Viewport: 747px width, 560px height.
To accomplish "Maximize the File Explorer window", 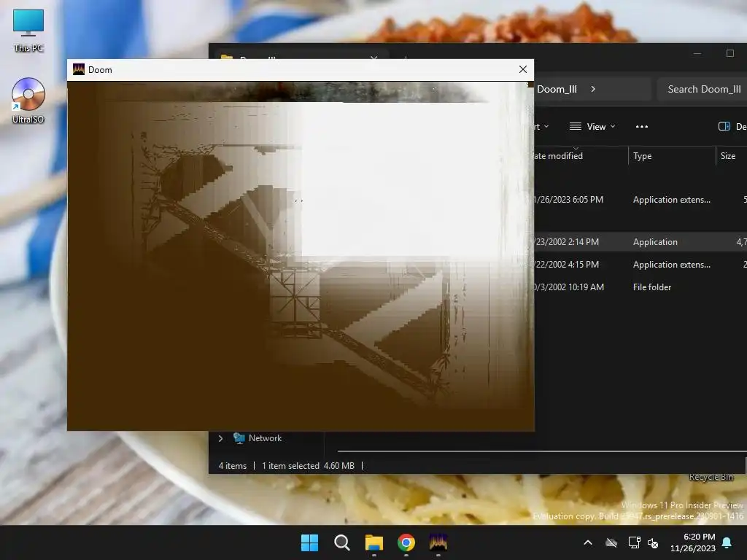I will coord(729,53).
